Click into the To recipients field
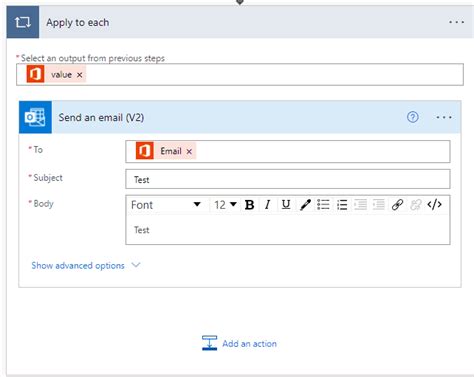The image size is (474, 377). pos(288,151)
